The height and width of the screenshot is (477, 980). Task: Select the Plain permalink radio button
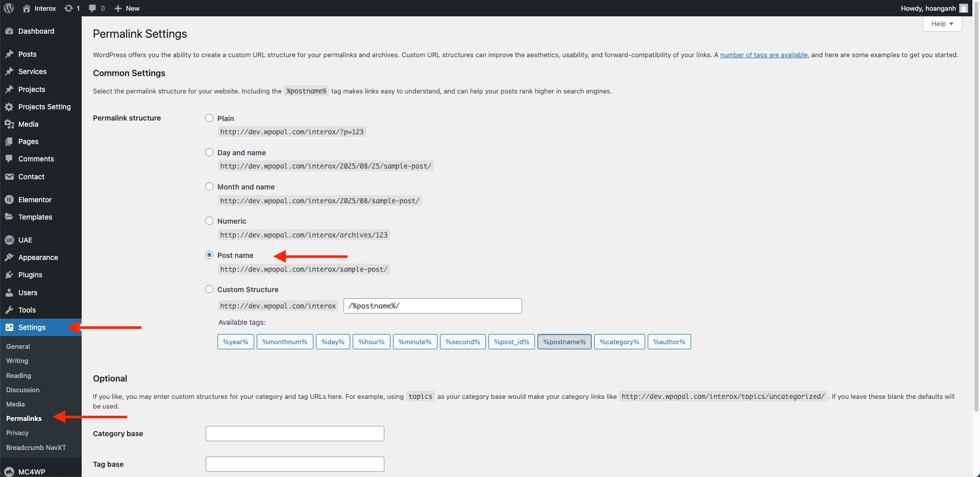pyautogui.click(x=209, y=118)
